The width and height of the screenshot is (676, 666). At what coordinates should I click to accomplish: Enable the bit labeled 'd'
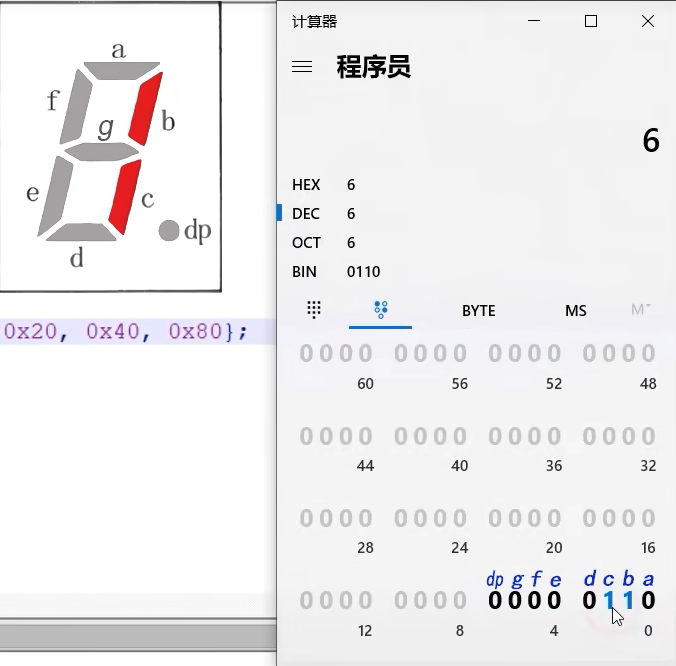point(589,600)
